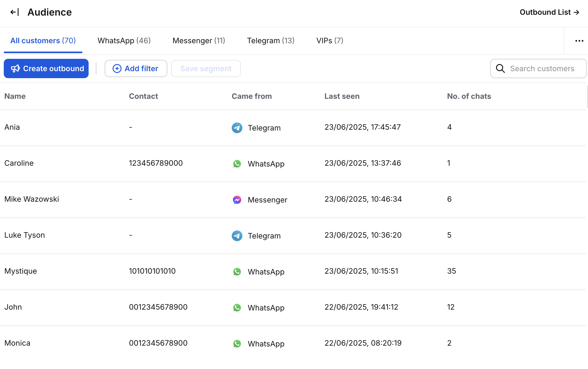Open the Messenger (11) tab

(x=199, y=41)
